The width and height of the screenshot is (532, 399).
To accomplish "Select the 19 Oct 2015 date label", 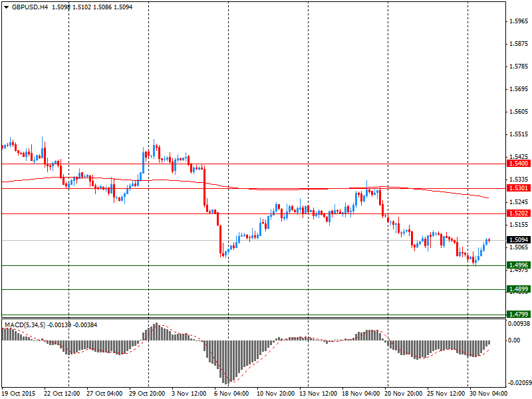I will [19, 394].
